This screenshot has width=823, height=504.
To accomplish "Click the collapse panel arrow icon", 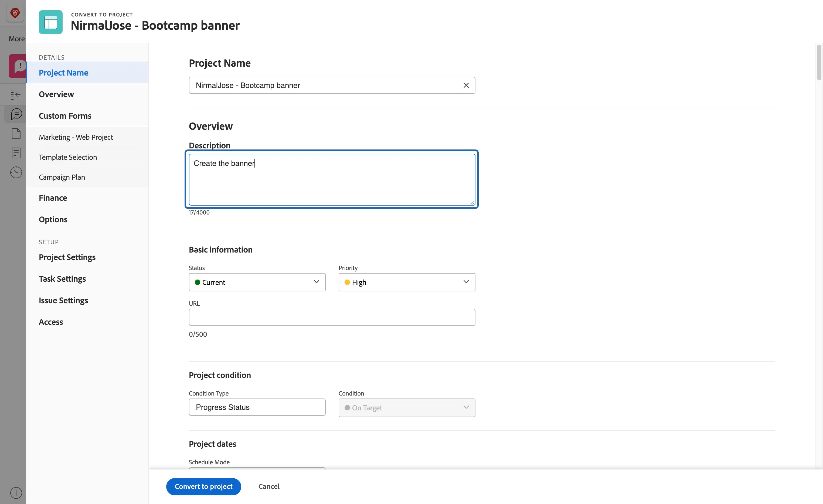I will pyautogui.click(x=15, y=94).
